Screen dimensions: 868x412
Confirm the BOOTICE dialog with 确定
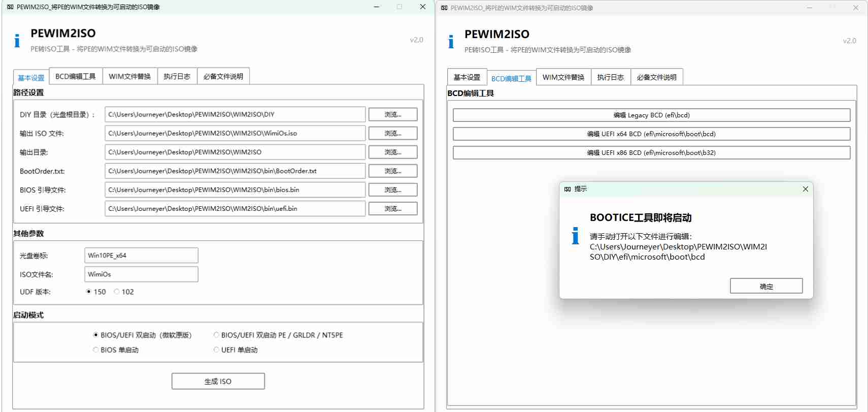766,286
